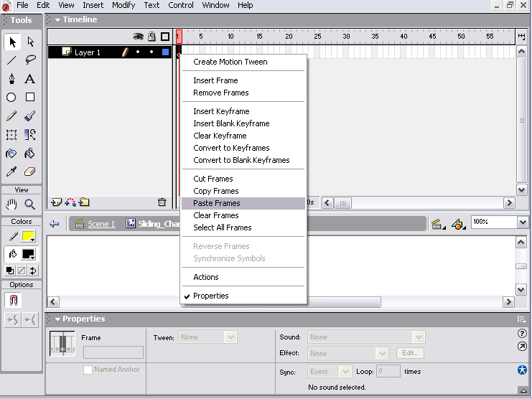Viewport: 532px width, 399px height.
Task: Choose Paste Frames from context menu
Action: tap(216, 203)
